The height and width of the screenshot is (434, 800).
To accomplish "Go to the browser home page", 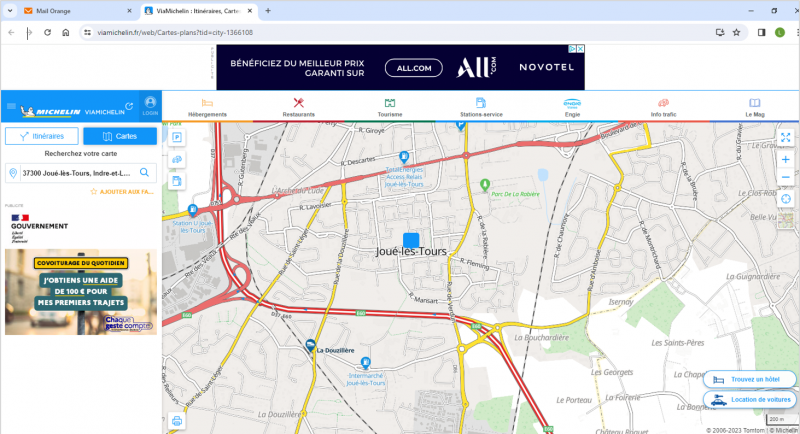I will (66, 32).
